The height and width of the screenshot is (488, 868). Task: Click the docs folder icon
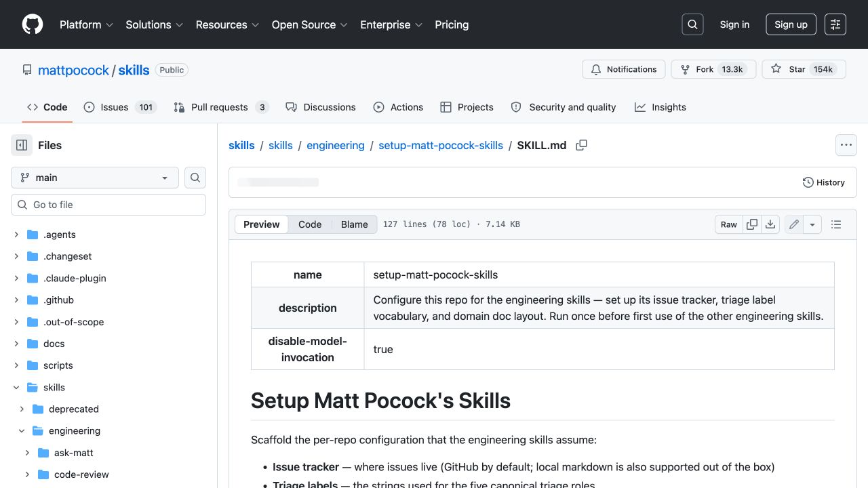pos(33,344)
